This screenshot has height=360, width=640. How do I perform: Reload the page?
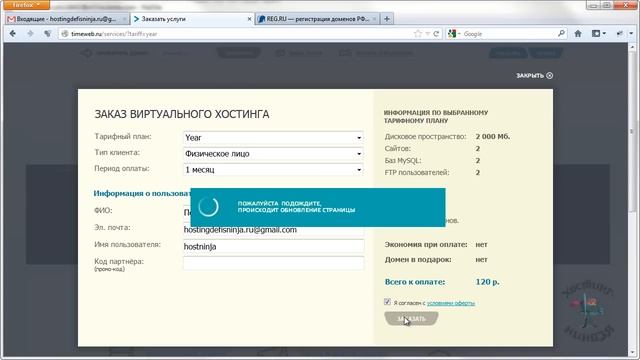click(436, 34)
